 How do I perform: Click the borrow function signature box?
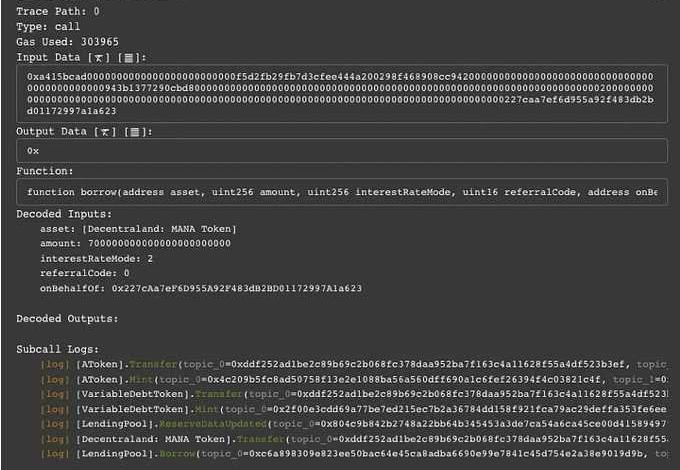click(340, 191)
